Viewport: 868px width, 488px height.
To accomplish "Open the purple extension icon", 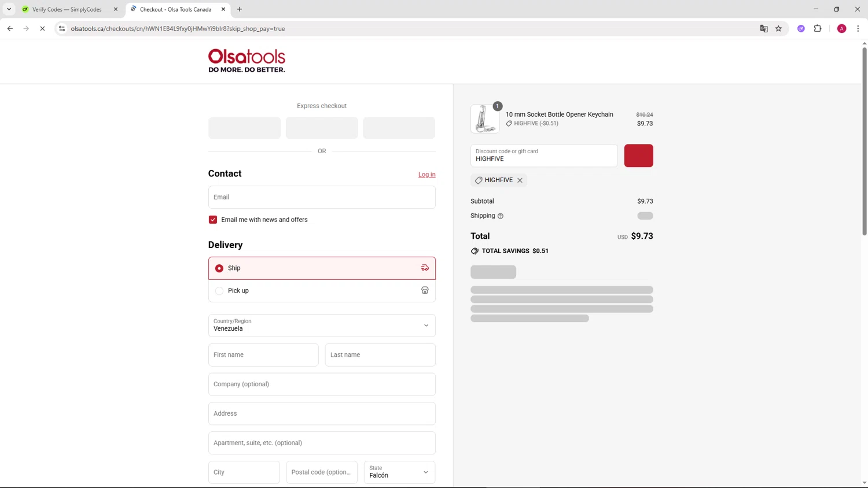I will 801,28.
